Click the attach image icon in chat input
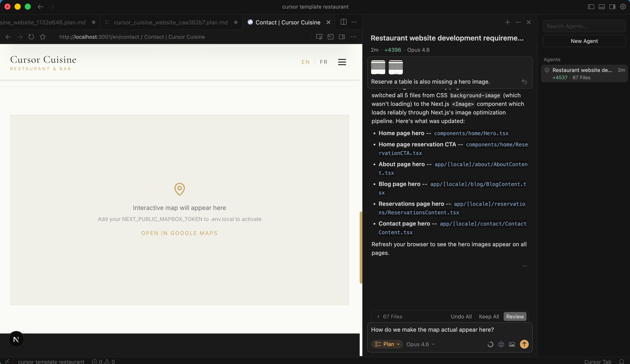630x364 pixels. click(x=512, y=344)
